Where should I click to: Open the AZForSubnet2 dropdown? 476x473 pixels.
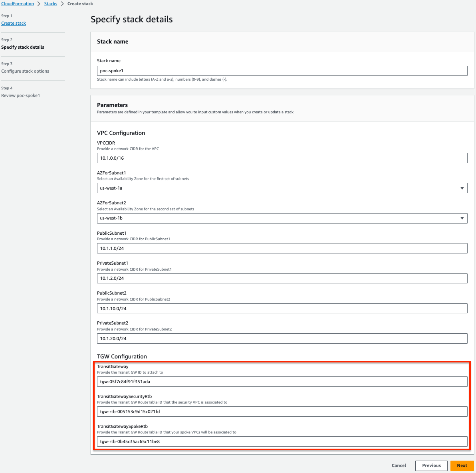[x=282, y=218]
